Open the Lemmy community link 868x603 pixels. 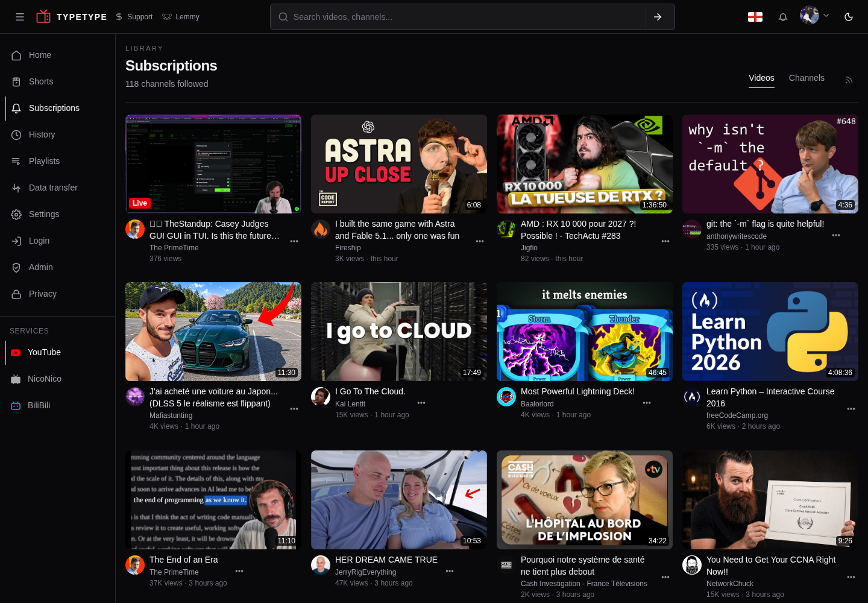point(181,17)
